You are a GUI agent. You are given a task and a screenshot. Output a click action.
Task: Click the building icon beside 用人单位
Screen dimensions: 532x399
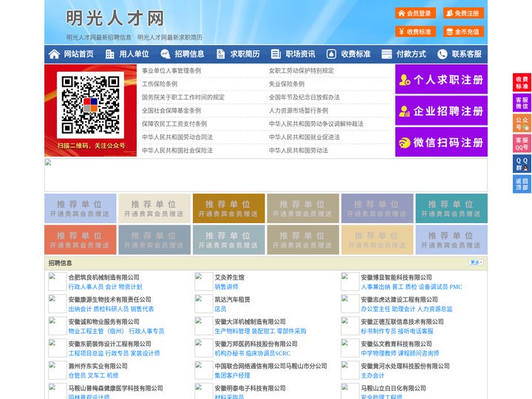coord(109,54)
